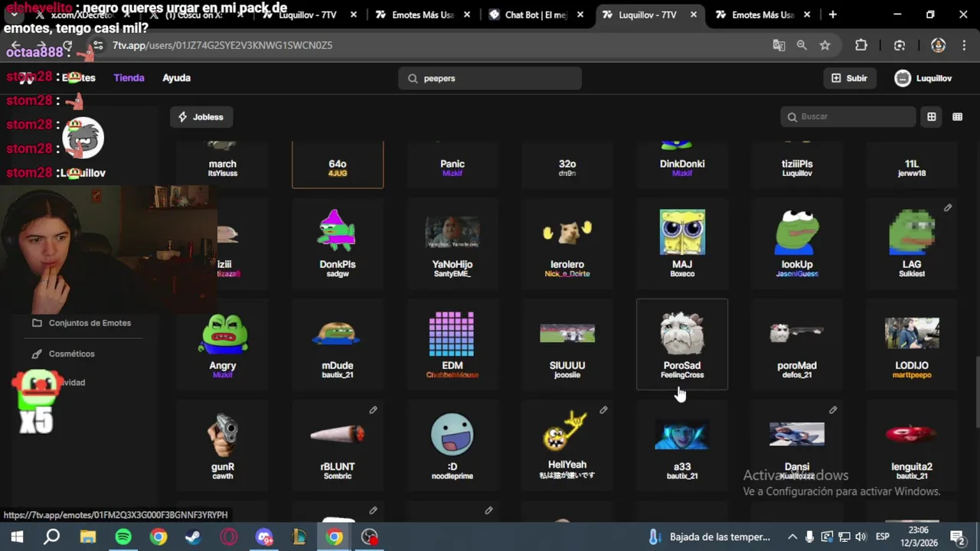The height and width of the screenshot is (551, 980).
Task: Click the Subir upload button
Action: 849,78
